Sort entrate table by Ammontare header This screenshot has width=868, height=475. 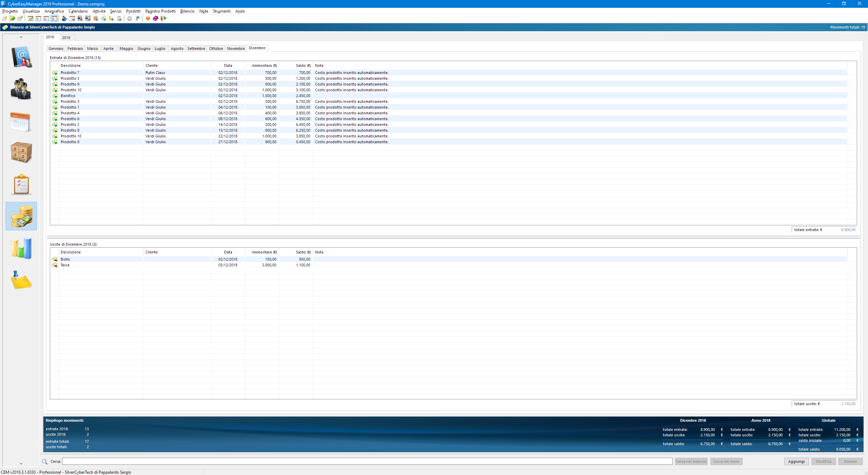(x=262, y=65)
